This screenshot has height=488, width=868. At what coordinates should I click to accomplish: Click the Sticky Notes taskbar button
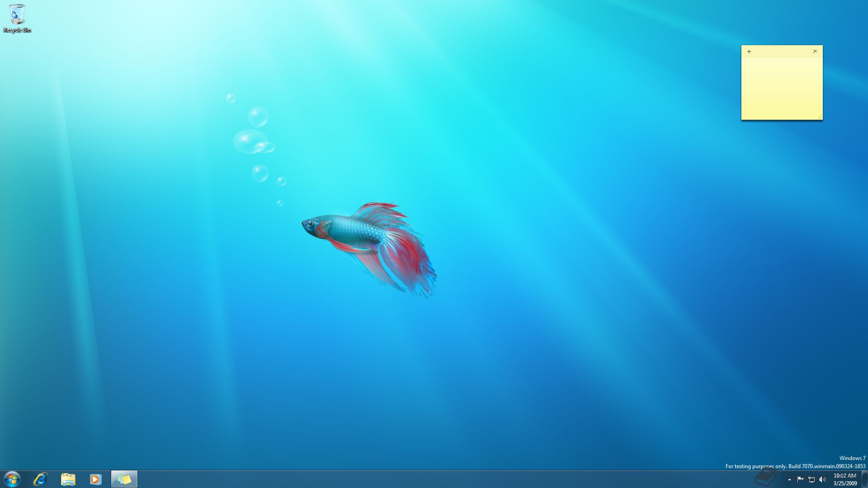(x=124, y=479)
